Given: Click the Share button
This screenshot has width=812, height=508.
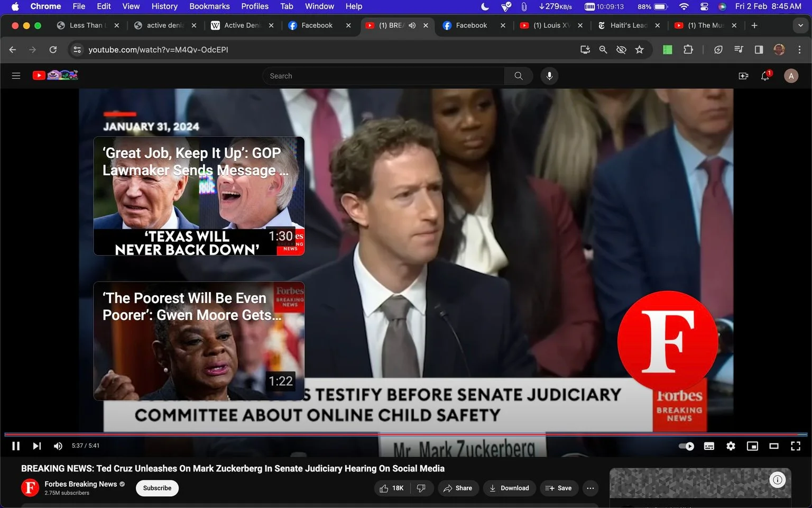Looking at the screenshot, I should pyautogui.click(x=458, y=488).
